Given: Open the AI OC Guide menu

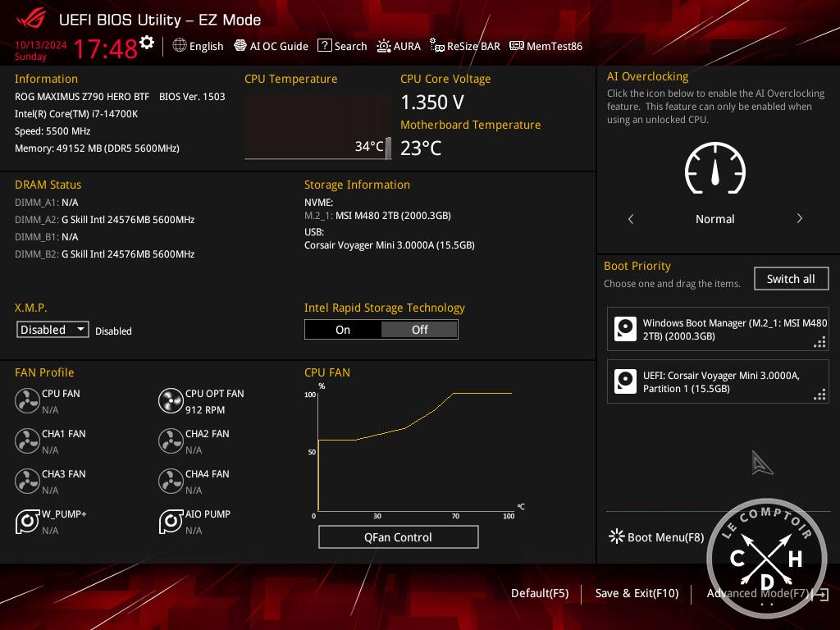Looking at the screenshot, I should coord(271,47).
